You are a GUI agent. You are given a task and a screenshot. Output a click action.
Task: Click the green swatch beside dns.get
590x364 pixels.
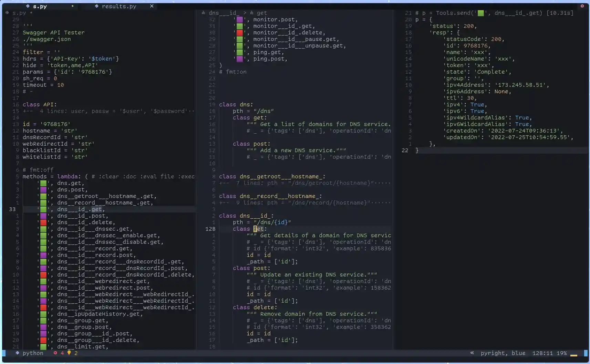43,183
